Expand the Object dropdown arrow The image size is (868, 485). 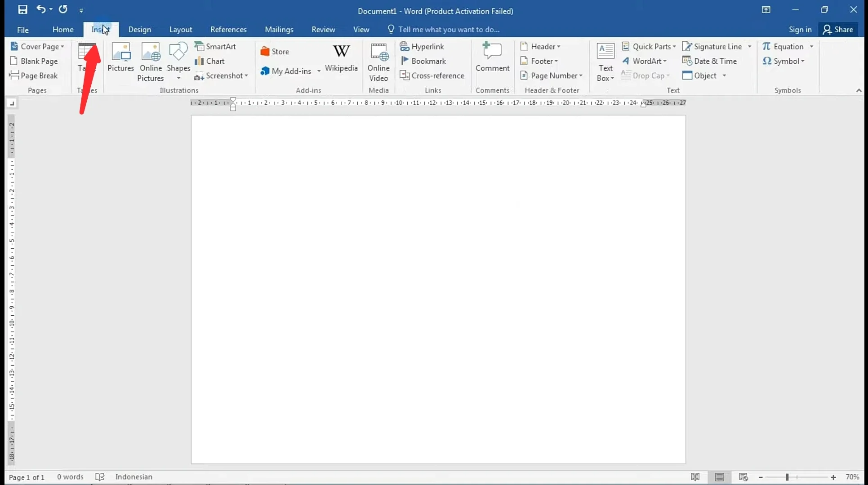724,75
